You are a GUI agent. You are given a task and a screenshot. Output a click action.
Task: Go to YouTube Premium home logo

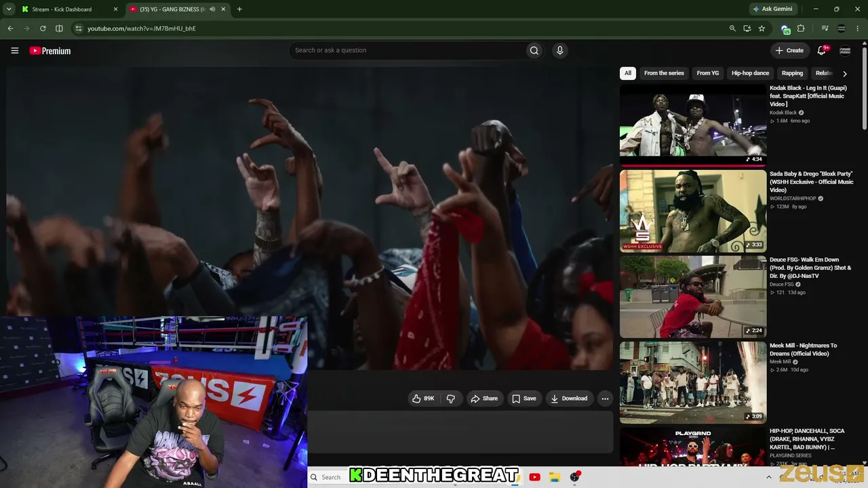tap(50, 51)
